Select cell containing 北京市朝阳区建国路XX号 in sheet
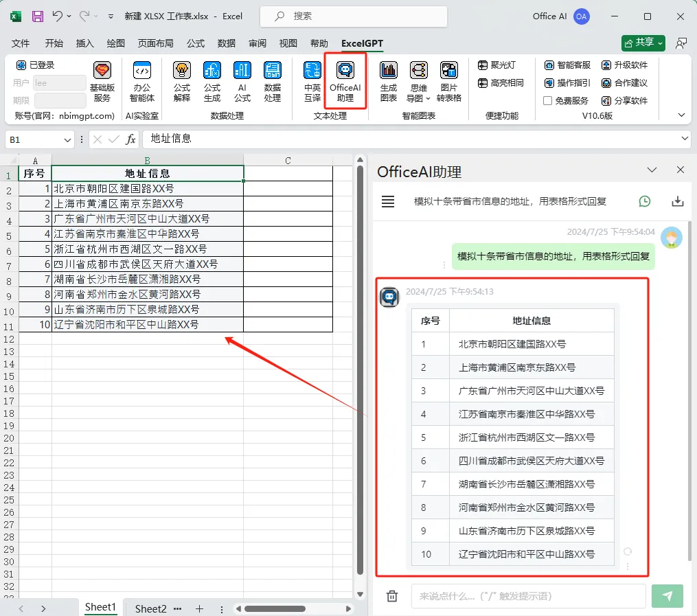This screenshot has width=697, height=616. coord(148,189)
